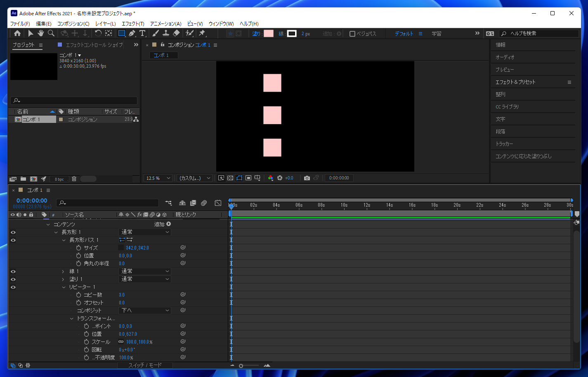Open the エフェクト＆プリセット panel
Screen dimensions: 588x377
515,82
